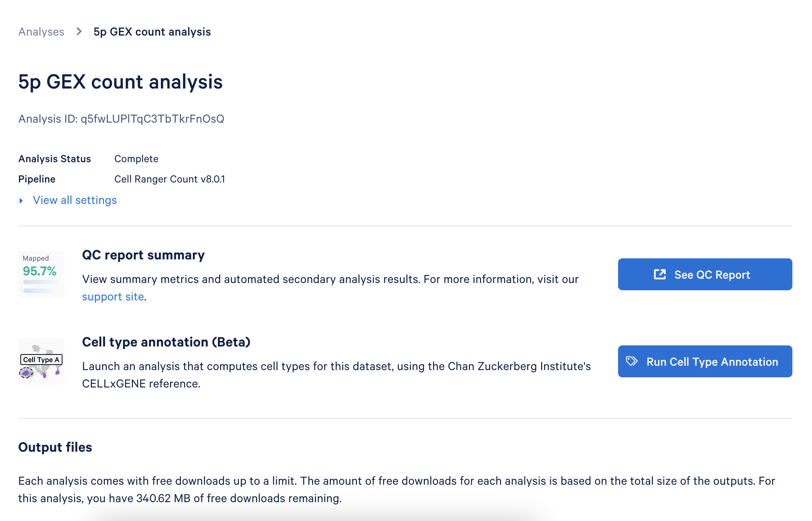The height and width of the screenshot is (521, 812).
Task: Click the 5p GEX count analysis page title
Action: (x=120, y=82)
